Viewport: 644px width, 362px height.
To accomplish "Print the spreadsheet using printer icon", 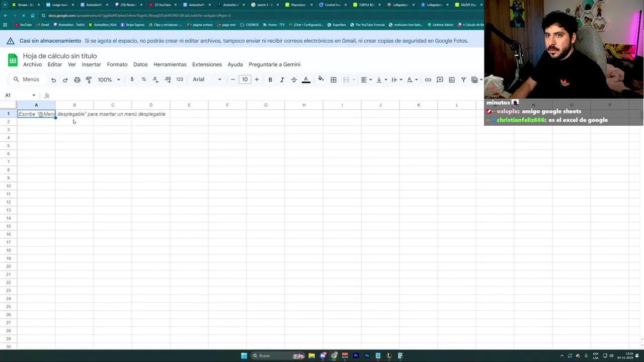I will point(77,80).
